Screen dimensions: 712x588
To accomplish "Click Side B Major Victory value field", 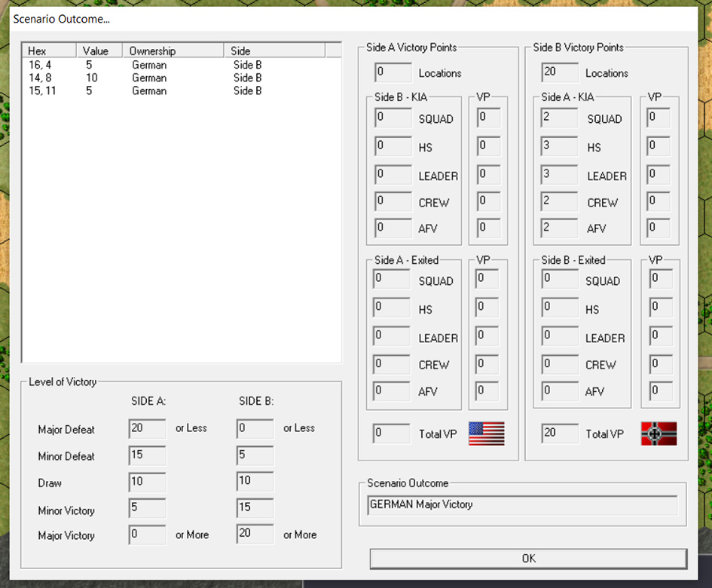I will point(255,534).
